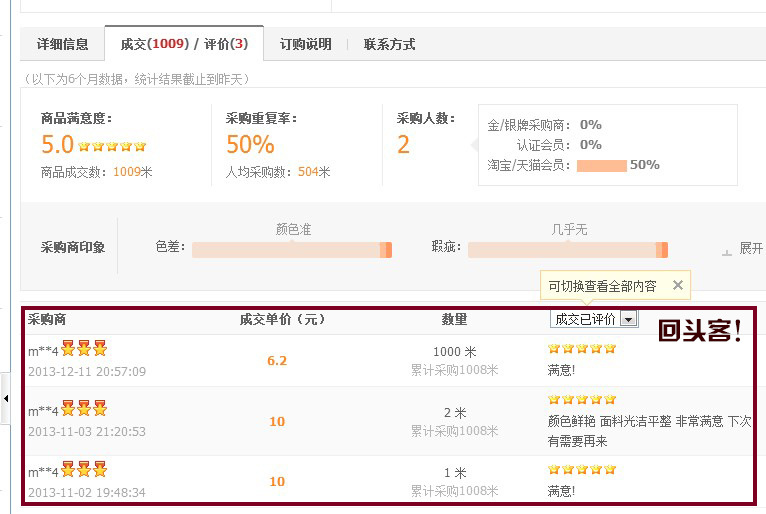Screen dimensions: 766x514
Task: Click the left edge panel collapse arrow
Action: pyautogui.click(x=4, y=399)
